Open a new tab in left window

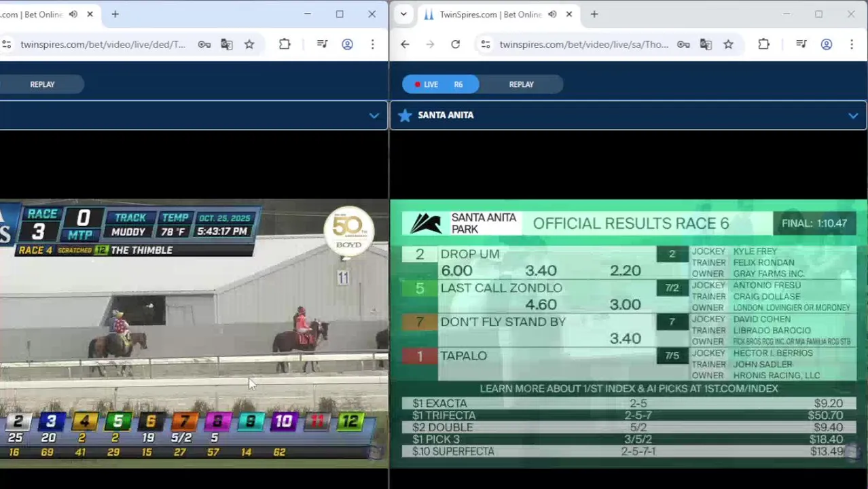pos(115,14)
